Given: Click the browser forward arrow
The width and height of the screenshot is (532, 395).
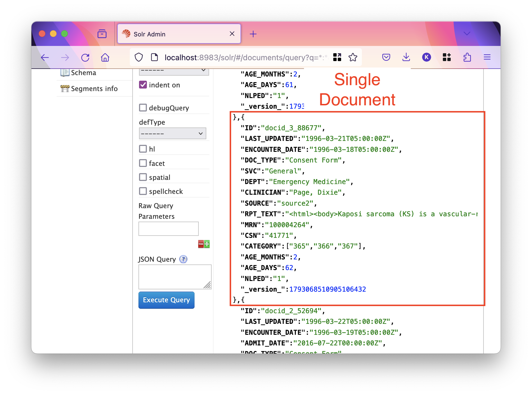Looking at the screenshot, I should 65,58.
